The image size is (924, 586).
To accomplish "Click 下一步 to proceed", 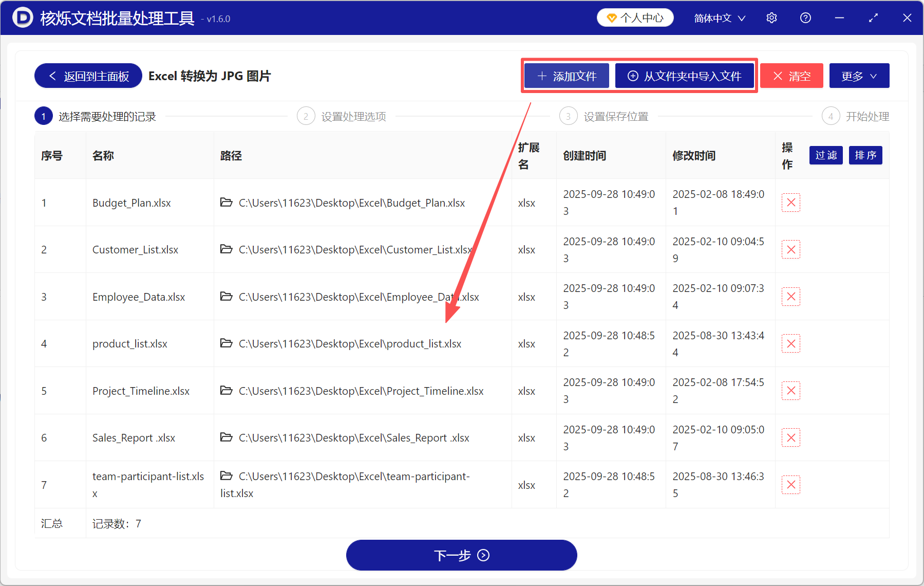I will (461, 555).
